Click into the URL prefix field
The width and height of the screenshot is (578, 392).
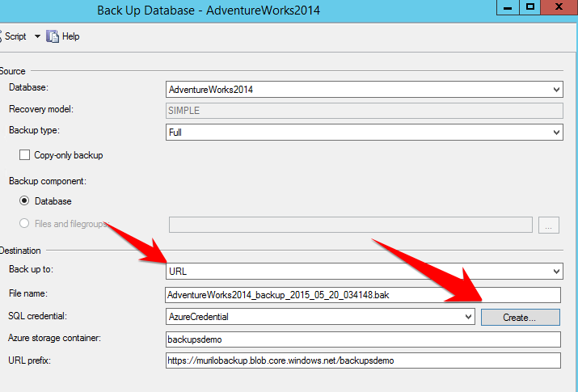coord(363,360)
